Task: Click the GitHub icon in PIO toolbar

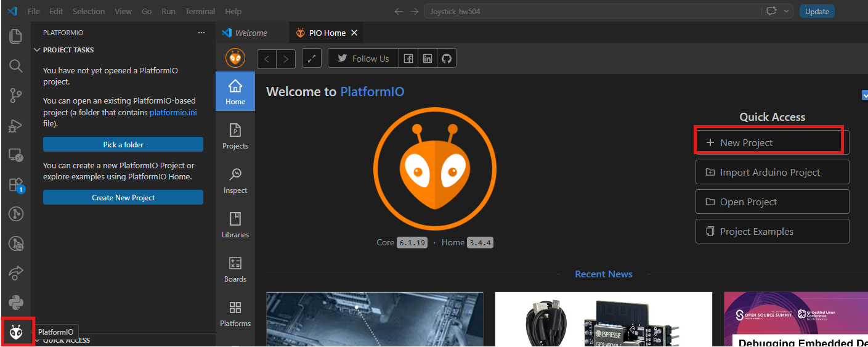Action: [x=447, y=59]
